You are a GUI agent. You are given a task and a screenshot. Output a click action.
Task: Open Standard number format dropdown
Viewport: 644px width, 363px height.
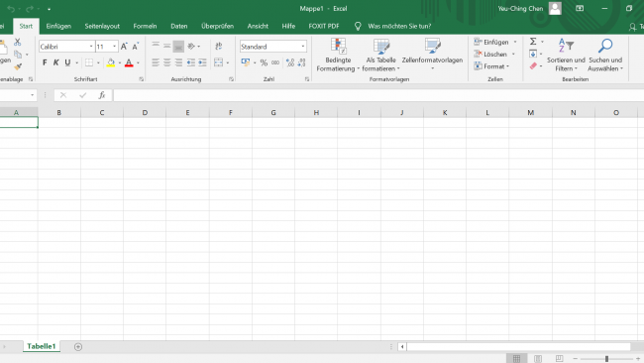(303, 47)
